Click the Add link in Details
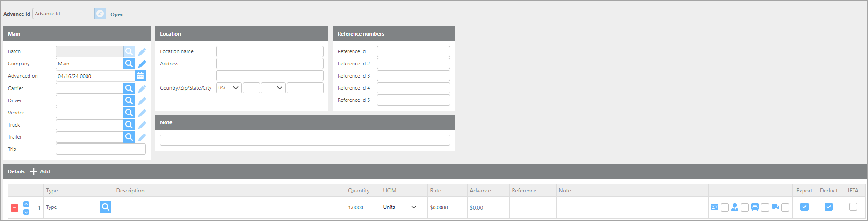Viewport: 868px width, 221px height. coord(45,171)
